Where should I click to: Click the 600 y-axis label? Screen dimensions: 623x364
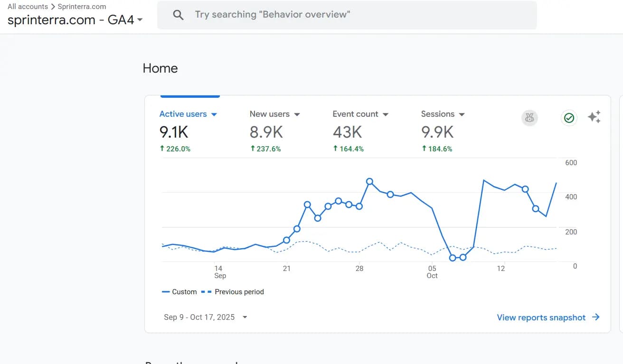(x=571, y=163)
